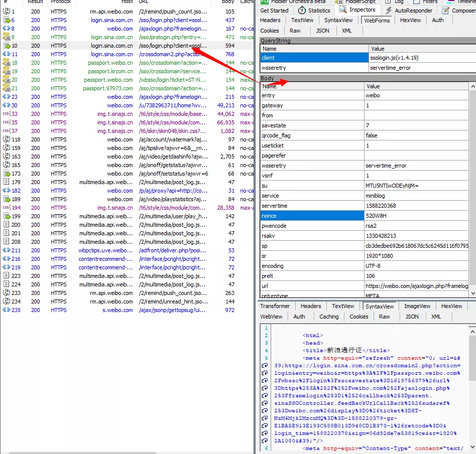Switch to the AutoResponder tab
Viewport: 476px width, 454px height.
pos(409,11)
